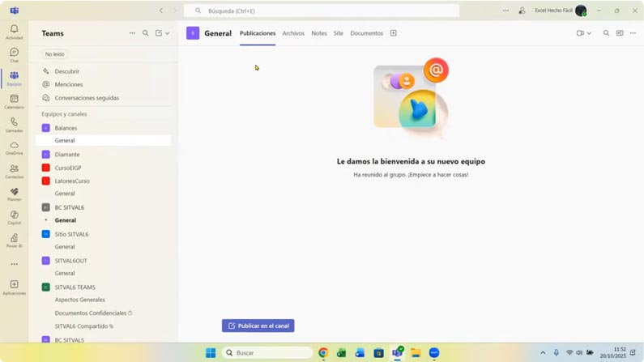Open the Contactos section
This screenshot has height=362, width=644.
(x=14, y=171)
